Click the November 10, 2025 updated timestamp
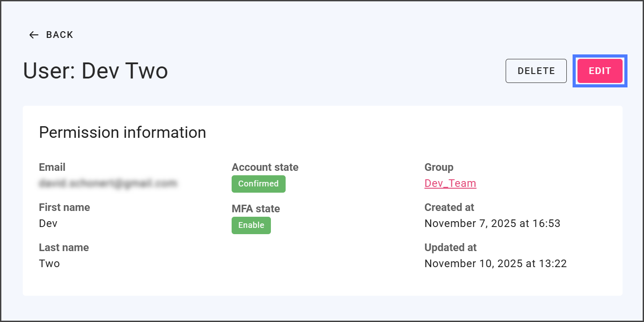The height and width of the screenshot is (322, 644). [495, 264]
